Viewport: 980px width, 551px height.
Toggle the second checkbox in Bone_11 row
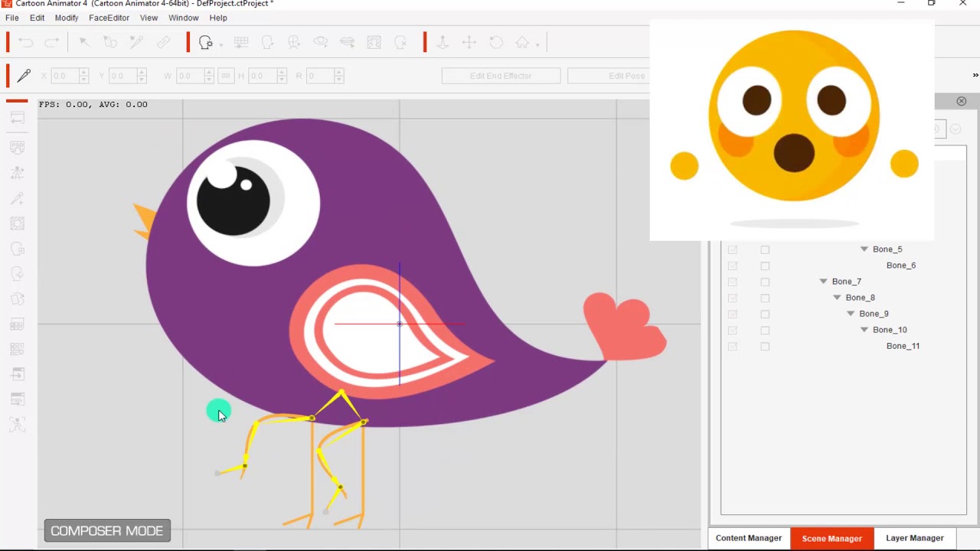tap(765, 346)
